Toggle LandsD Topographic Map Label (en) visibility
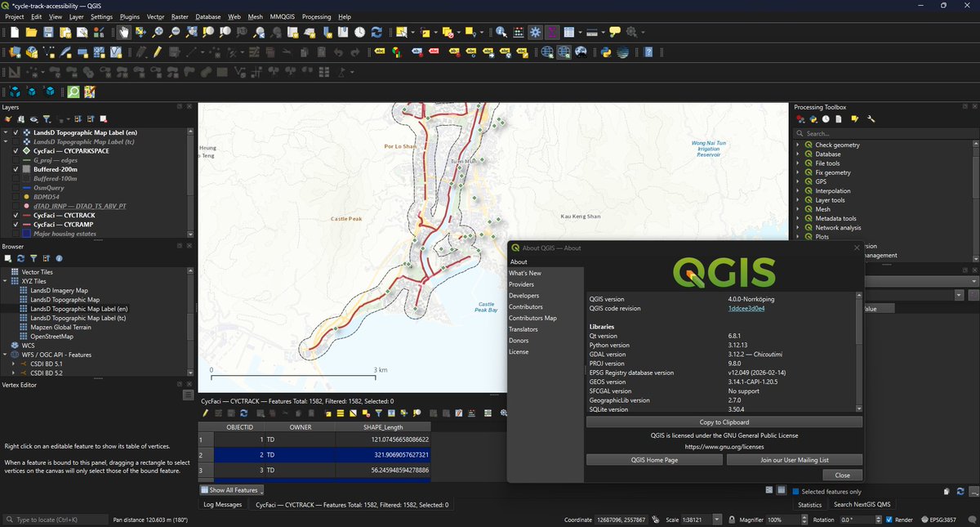Screen dimensions: 980x527 click(x=16, y=132)
